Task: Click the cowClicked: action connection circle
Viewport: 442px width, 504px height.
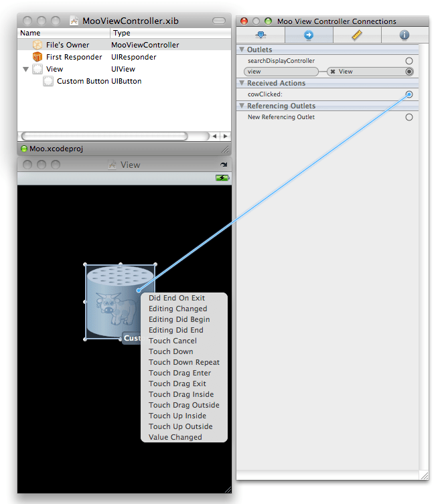Action: tap(409, 94)
